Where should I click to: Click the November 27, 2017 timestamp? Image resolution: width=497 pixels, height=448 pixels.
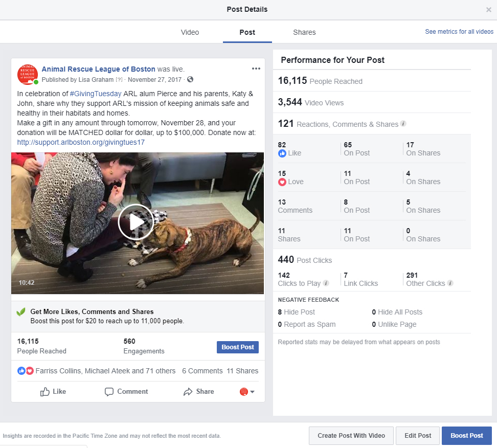click(x=155, y=80)
